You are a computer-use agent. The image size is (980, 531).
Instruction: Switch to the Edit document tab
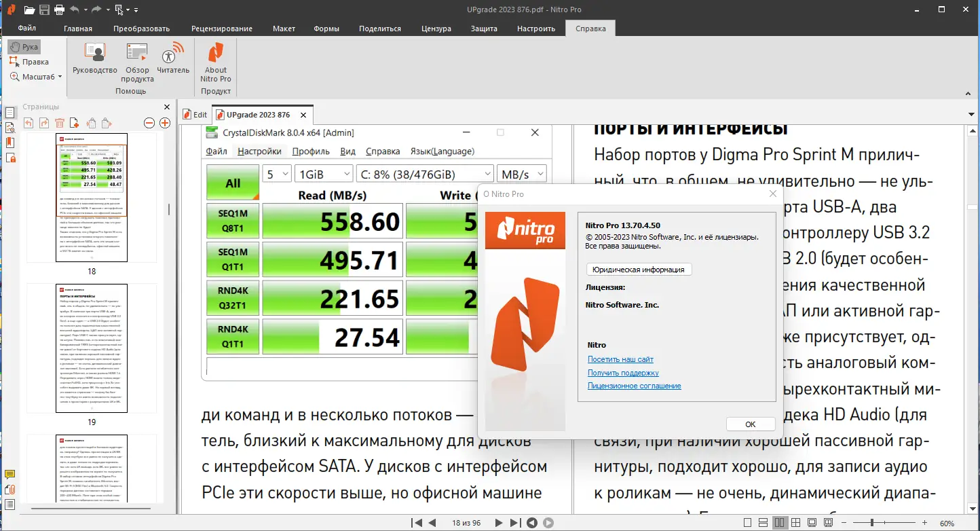[x=194, y=115]
